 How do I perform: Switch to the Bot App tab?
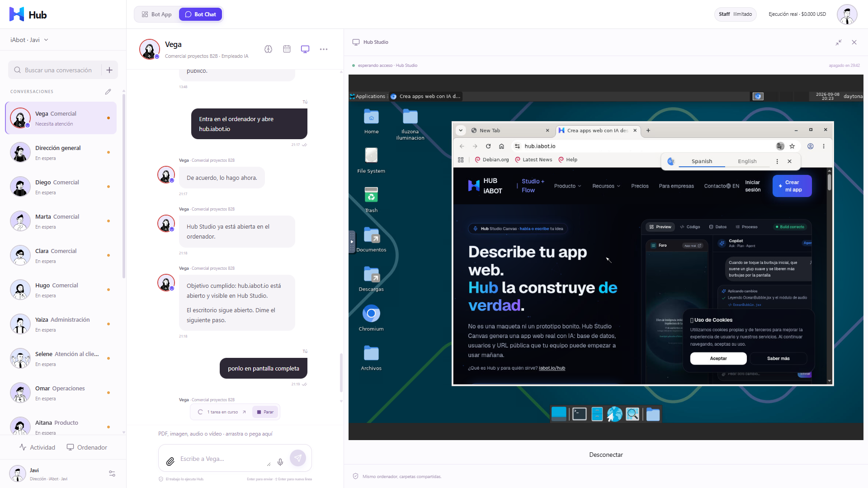[156, 14]
